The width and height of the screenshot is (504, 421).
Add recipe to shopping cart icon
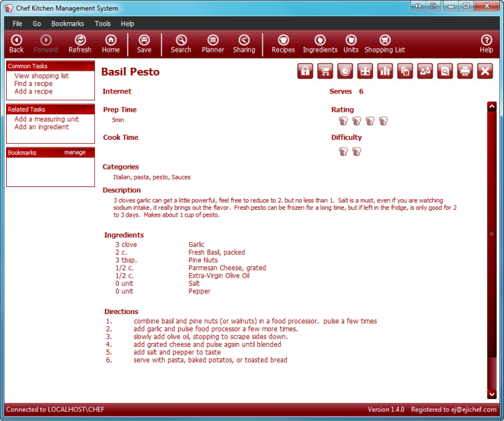point(325,71)
